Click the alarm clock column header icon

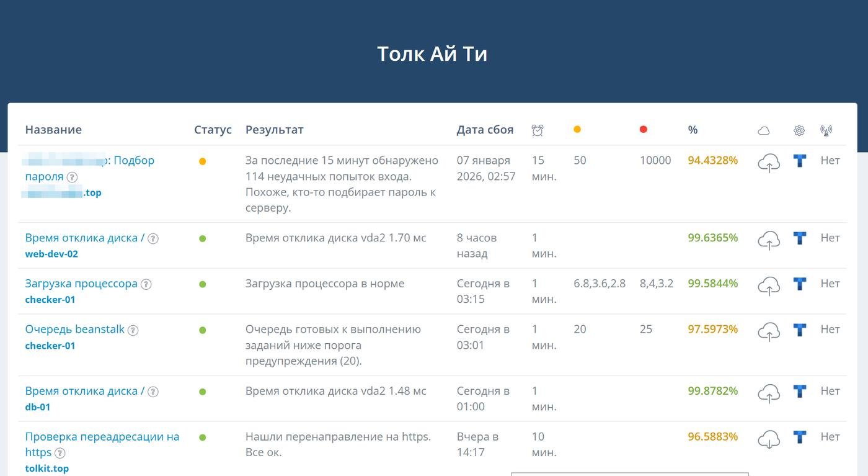[537, 130]
